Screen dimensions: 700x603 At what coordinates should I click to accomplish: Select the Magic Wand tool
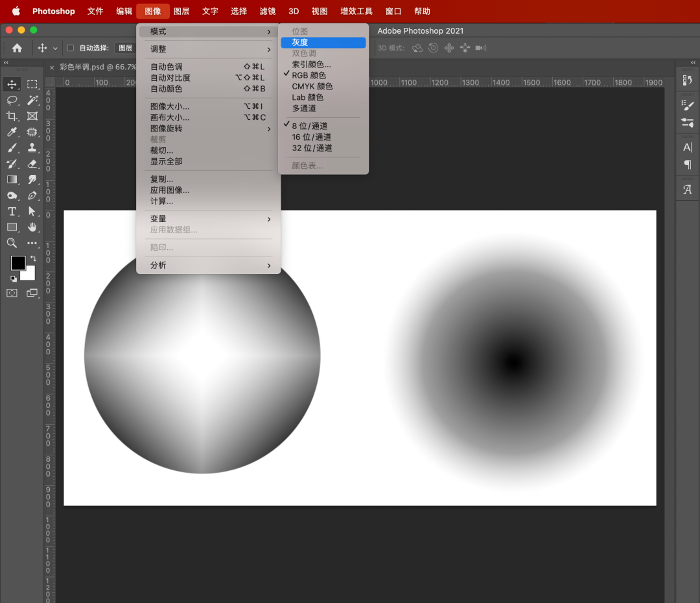(32, 100)
